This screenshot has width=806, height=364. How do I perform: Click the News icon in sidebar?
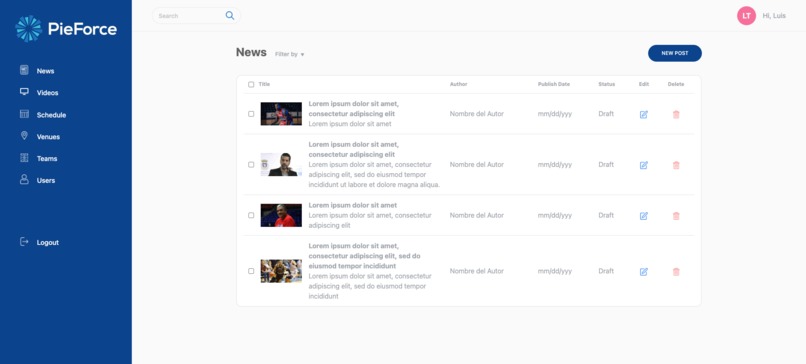coord(24,70)
